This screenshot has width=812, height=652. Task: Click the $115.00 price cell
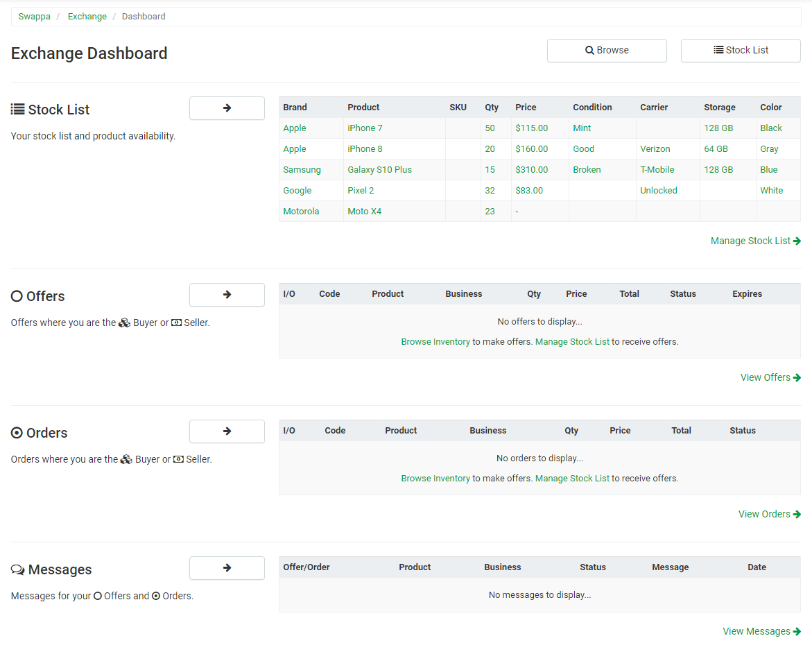click(532, 128)
